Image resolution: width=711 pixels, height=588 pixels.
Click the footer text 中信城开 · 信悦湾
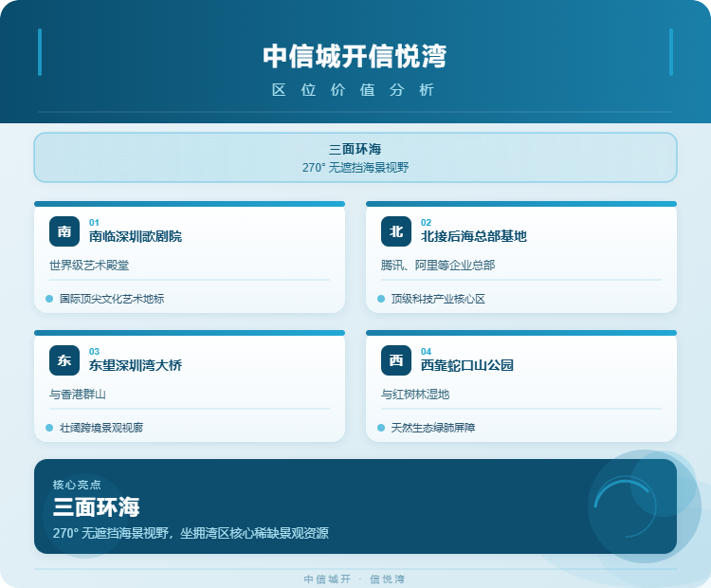[355, 579]
